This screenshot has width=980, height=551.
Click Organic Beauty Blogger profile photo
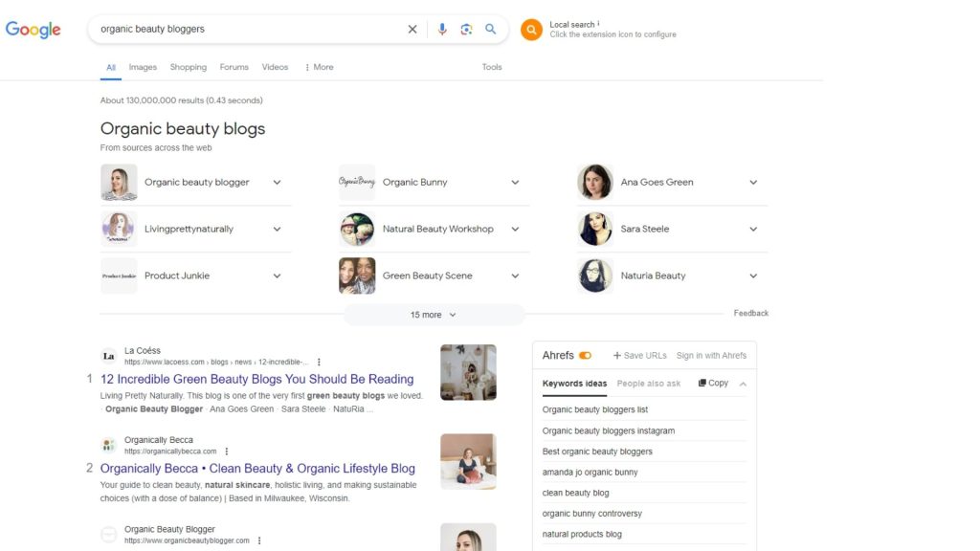point(119,183)
